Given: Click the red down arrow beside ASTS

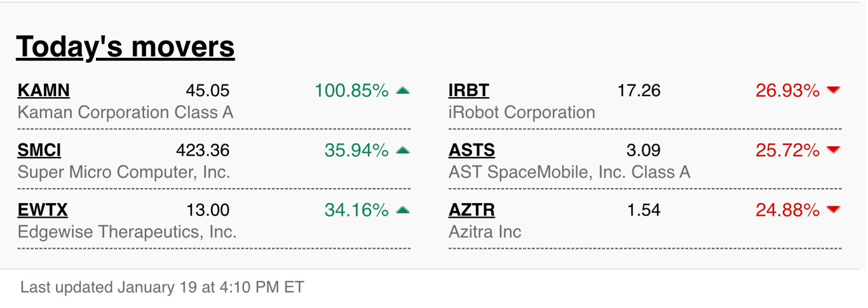Looking at the screenshot, I should [x=834, y=151].
